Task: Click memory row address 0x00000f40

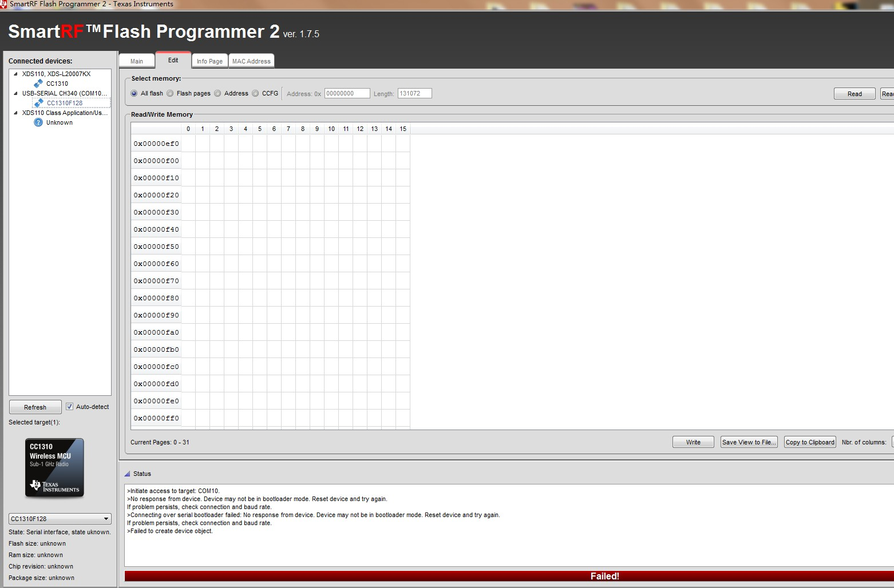Action: (156, 229)
